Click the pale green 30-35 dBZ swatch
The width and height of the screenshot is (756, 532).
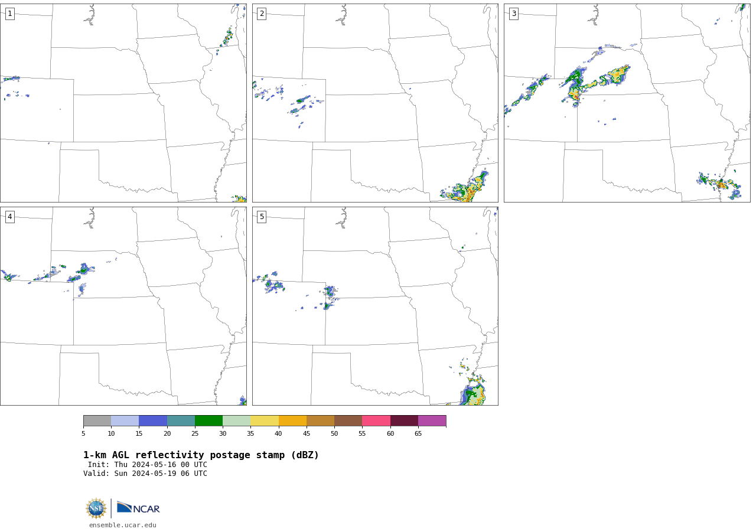(x=236, y=420)
